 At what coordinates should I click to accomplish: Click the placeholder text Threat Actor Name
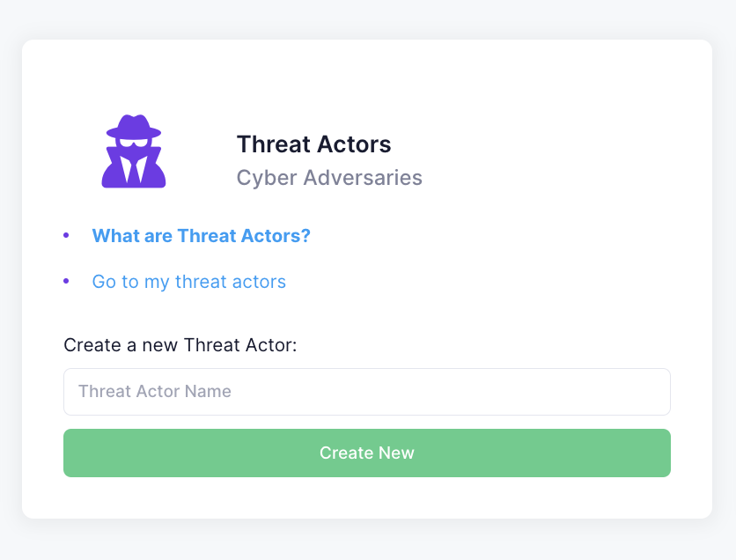pos(154,392)
